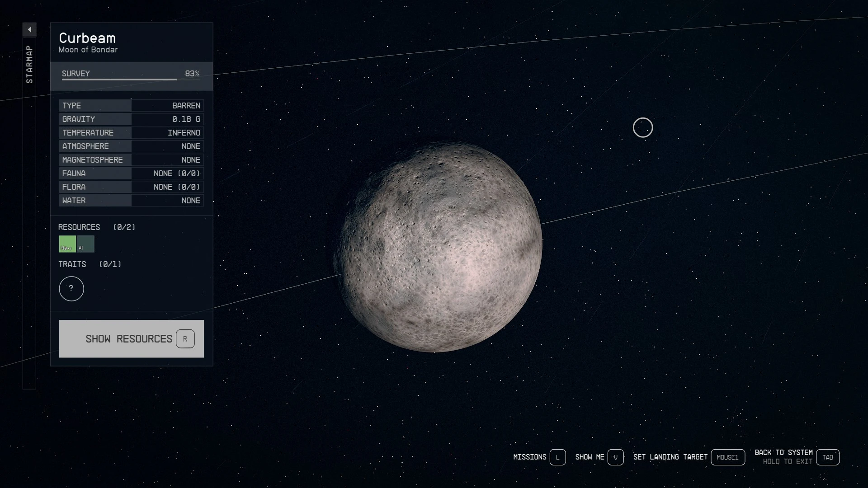Click the Al resource tile
Screen dimensions: 868x488
86,244
